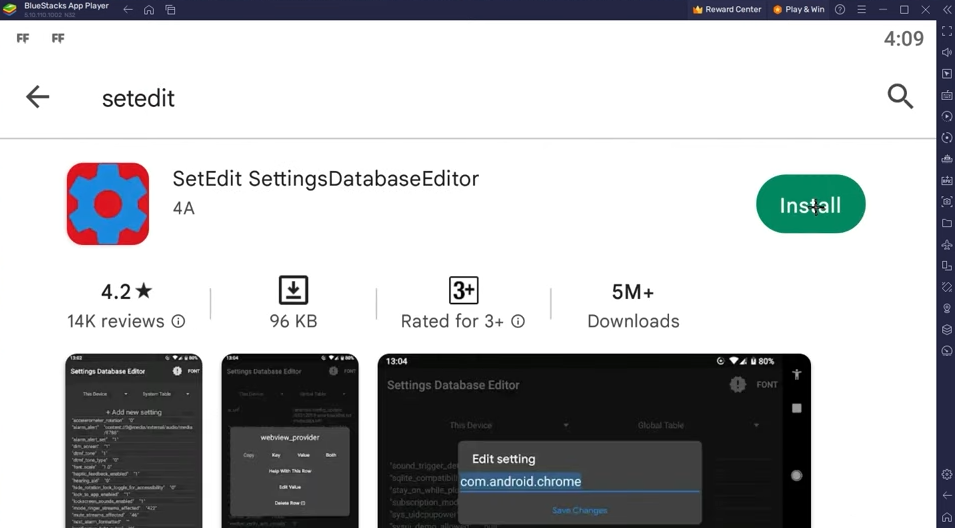Click the location pin icon in sidebar
The image size is (955, 528).
[x=946, y=308]
